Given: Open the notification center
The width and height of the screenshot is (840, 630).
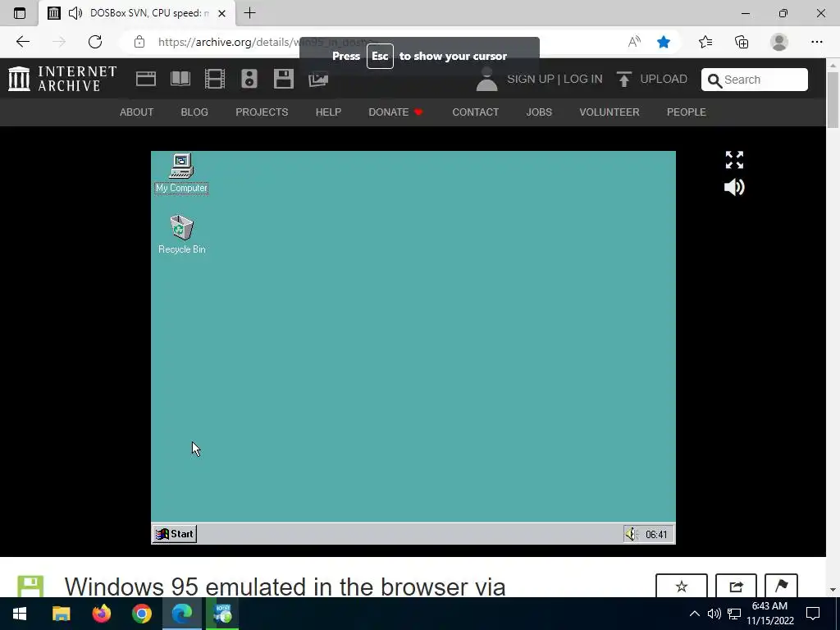Looking at the screenshot, I should tap(813, 614).
